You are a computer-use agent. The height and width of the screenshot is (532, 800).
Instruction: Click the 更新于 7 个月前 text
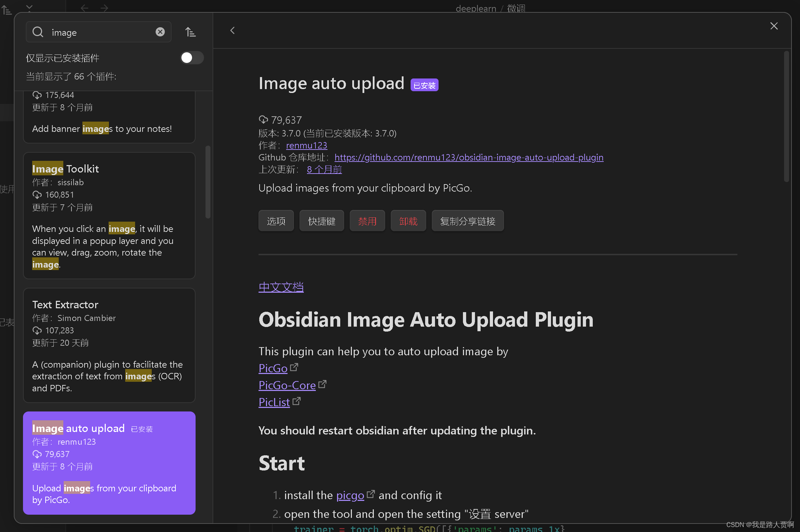(62, 207)
